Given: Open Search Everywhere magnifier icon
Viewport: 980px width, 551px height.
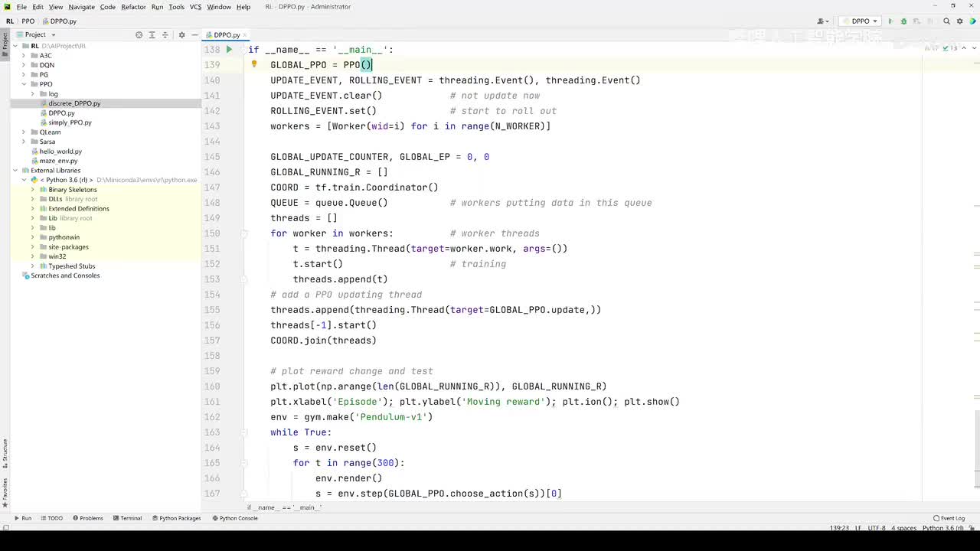Looking at the screenshot, I should click(x=947, y=21).
